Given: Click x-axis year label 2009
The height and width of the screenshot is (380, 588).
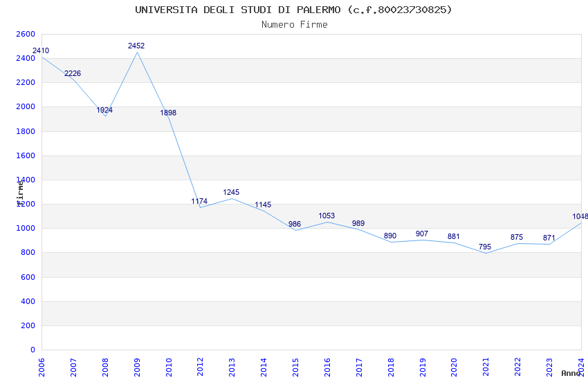Looking at the screenshot, I should click(137, 368).
